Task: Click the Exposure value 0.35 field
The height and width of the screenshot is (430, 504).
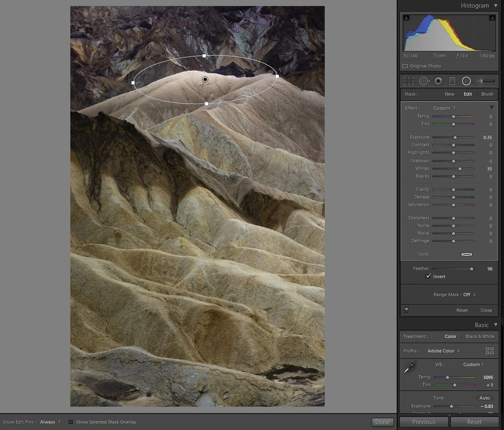Action: point(487,137)
